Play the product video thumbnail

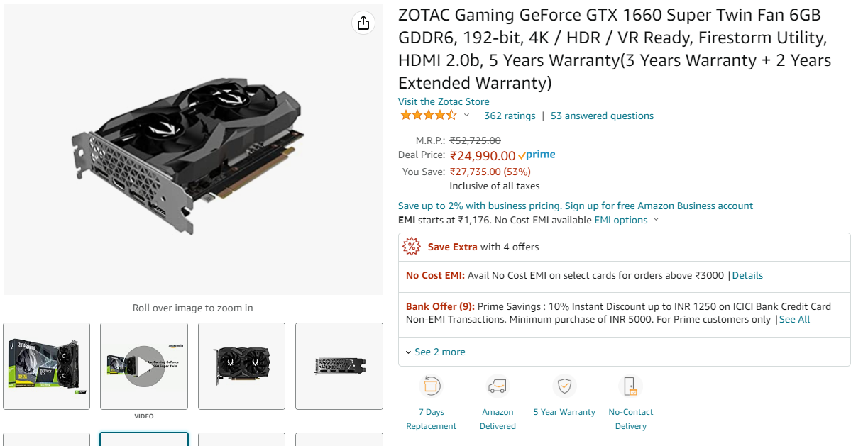pos(144,366)
